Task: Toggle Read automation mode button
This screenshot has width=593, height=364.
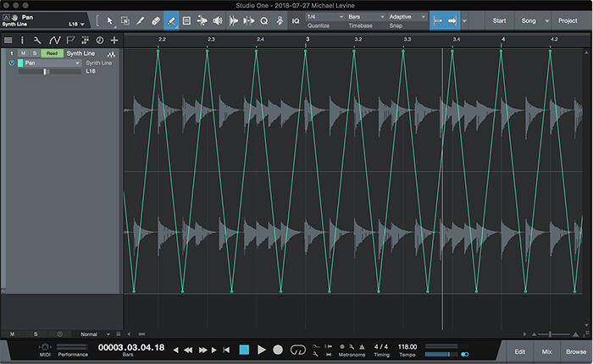Action: pyautogui.click(x=52, y=53)
